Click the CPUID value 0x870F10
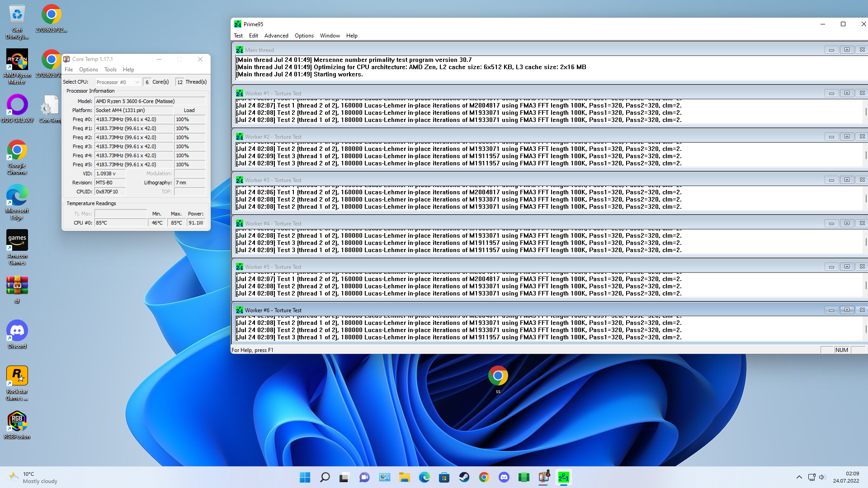The height and width of the screenshot is (488, 868). [110, 192]
